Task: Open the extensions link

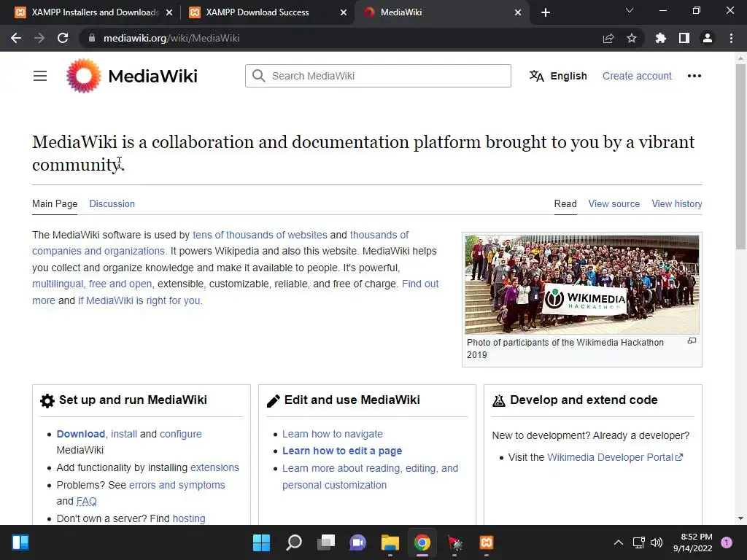Action: 215,467
